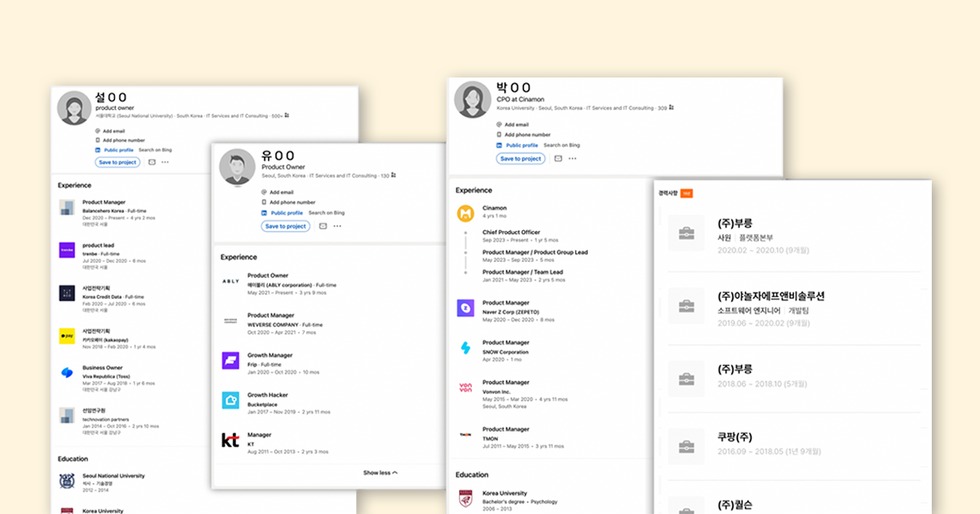Click the Cinamon company logo
Screen dimensions: 980x514
pyautogui.click(x=465, y=214)
